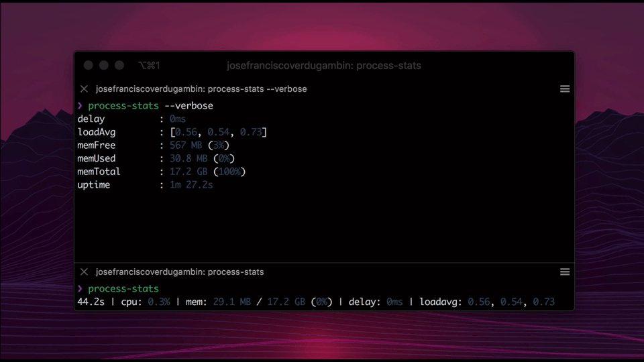Click '17.2 GB' in the bottom status line
This screenshot has height=362, width=644.
pos(286,302)
